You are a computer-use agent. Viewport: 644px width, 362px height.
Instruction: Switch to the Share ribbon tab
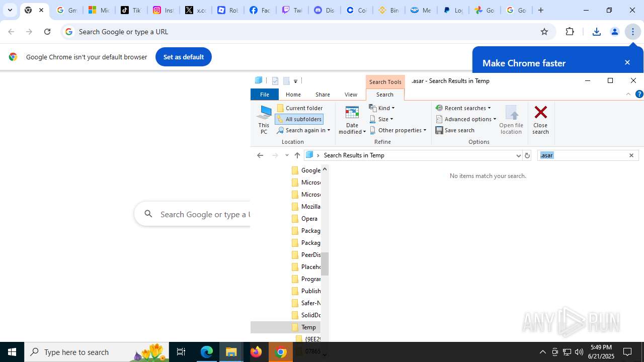323,95
